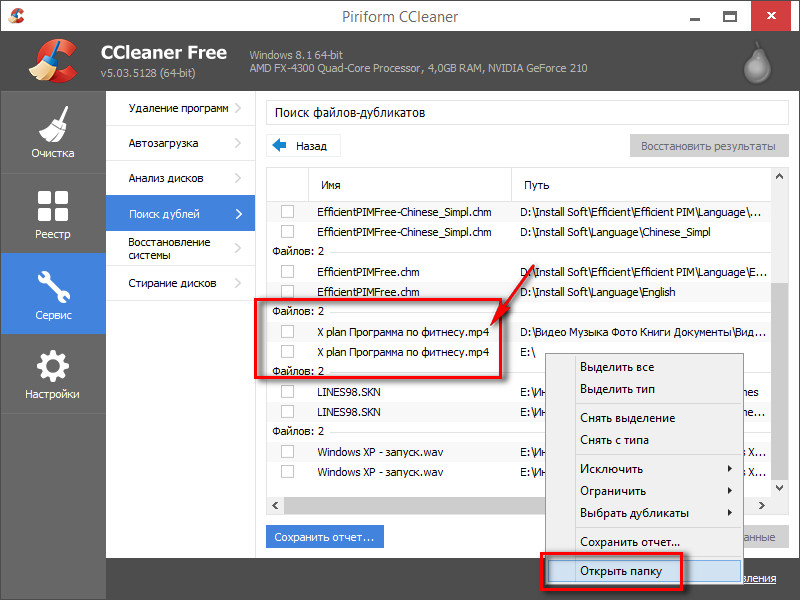The width and height of the screenshot is (800, 600).
Task: Check X plan mp4 file on D: drive
Action: tap(287, 332)
